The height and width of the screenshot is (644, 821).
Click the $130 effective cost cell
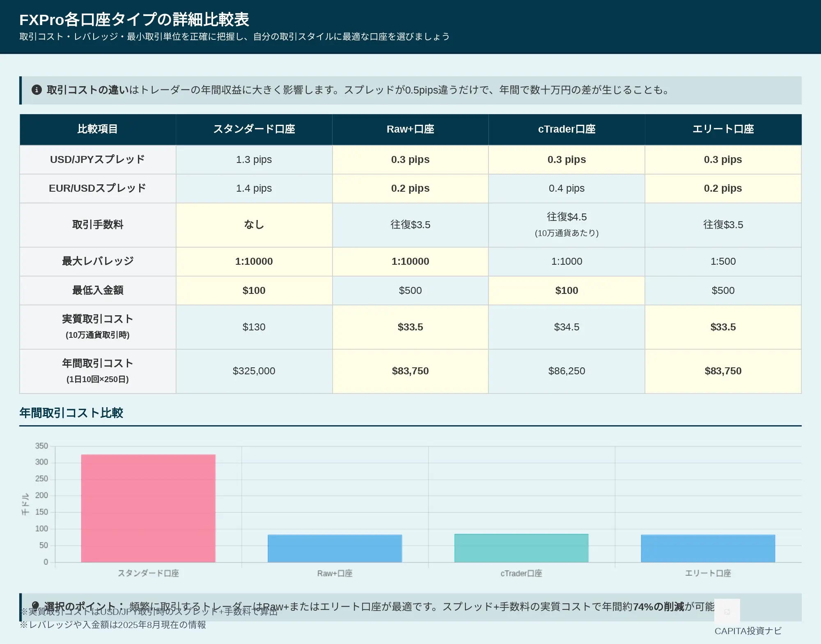pyautogui.click(x=254, y=327)
